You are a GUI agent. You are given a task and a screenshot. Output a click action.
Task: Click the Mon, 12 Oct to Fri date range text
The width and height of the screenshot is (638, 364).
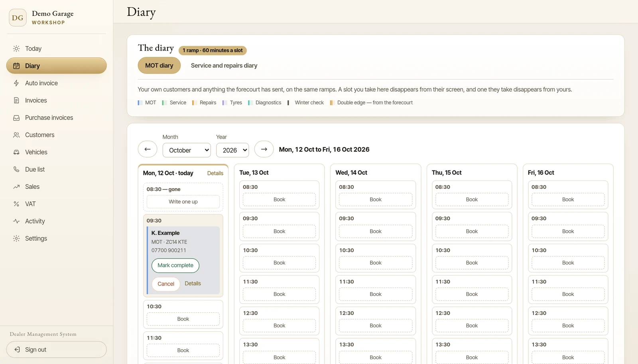click(x=324, y=149)
